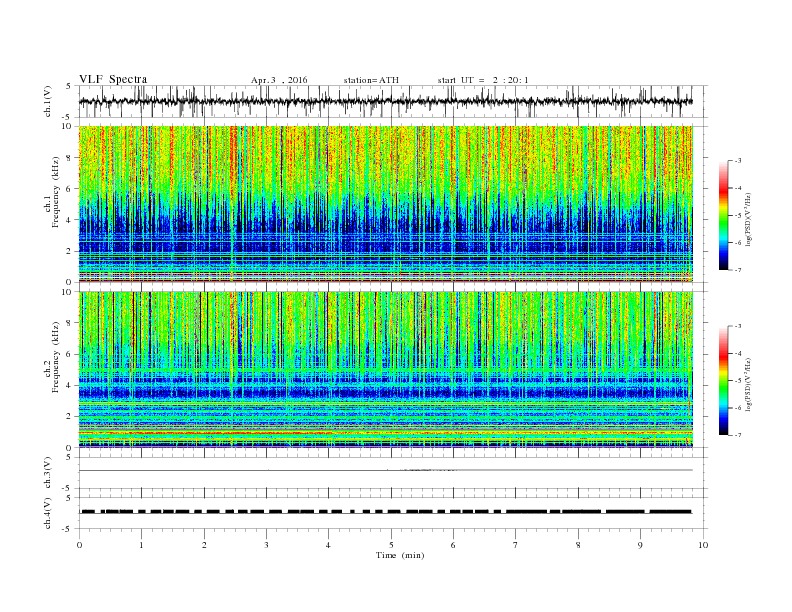Click time axis tick label "9"
Image resolution: width=792 pixels, height=612 pixels.
[641, 545]
